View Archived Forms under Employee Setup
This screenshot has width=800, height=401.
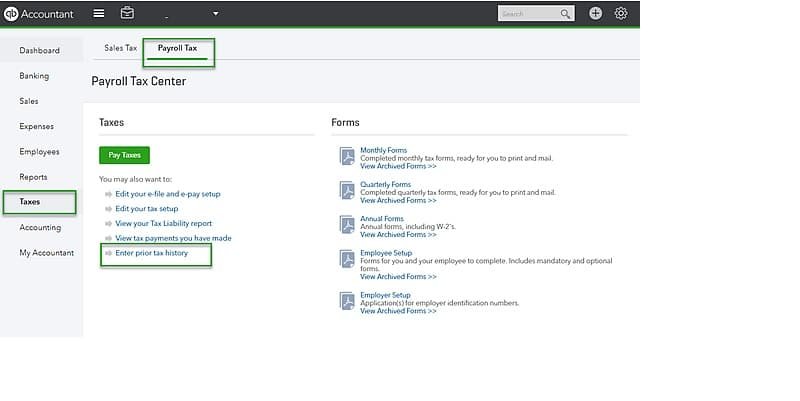[398, 277]
